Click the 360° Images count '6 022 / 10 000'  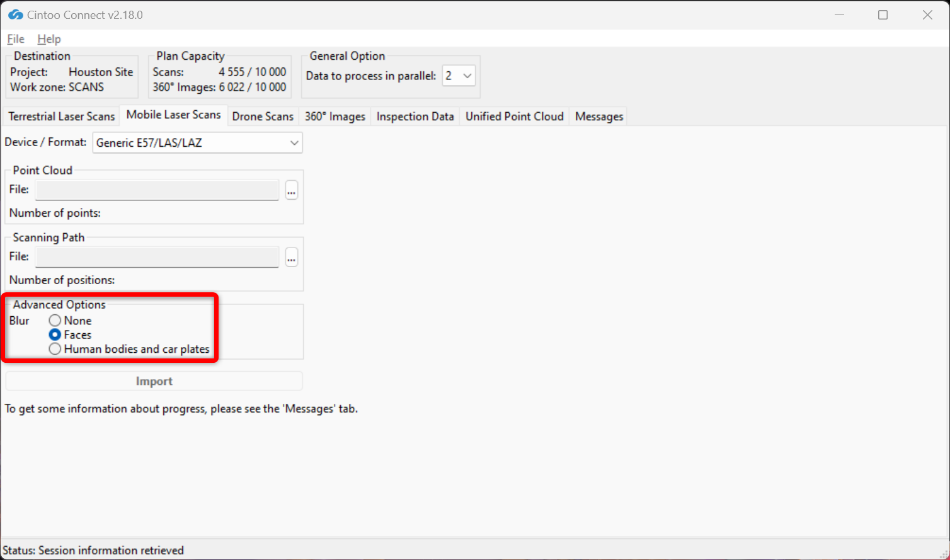click(x=252, y=87)
